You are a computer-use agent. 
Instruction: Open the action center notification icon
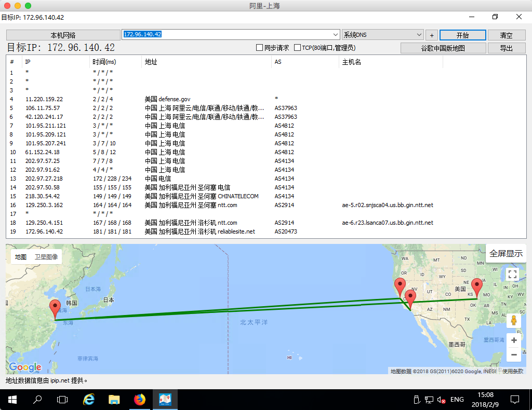(x=515, y=400)
